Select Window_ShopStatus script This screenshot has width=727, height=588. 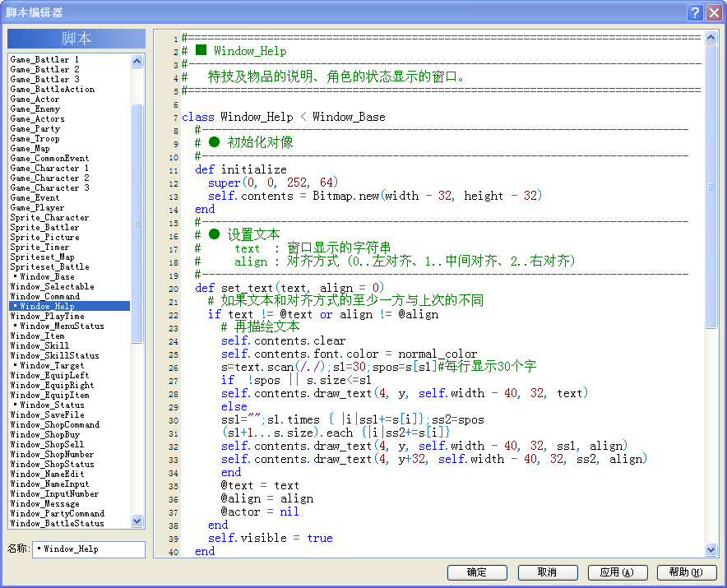[70, 464]
